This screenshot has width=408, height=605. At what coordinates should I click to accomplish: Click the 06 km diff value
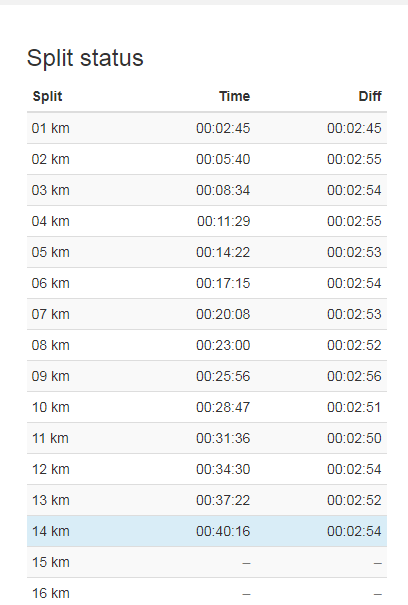click(x=354, y=283)
